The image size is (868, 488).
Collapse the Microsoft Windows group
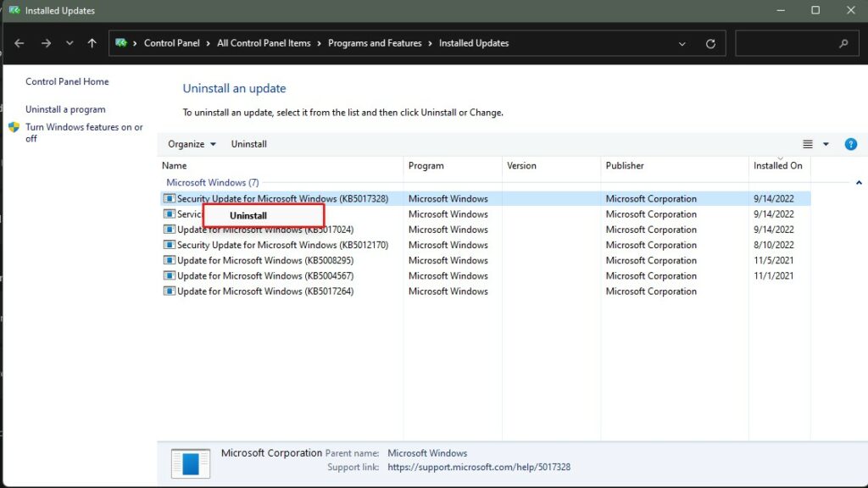click(x=859, y=182)
